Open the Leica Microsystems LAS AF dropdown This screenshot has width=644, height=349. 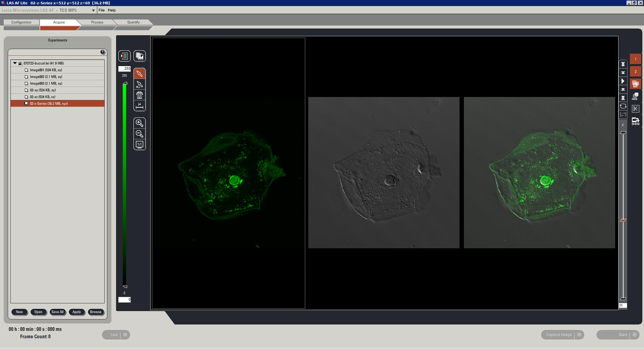(x=93, y=10)
